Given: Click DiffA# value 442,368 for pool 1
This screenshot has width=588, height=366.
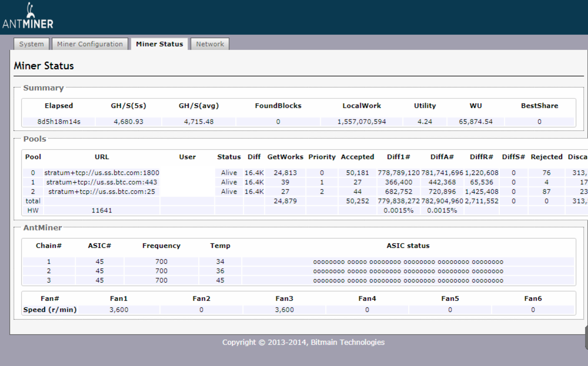Looking at the screenshot, I should pyautogui.click(x=442, y=182).
